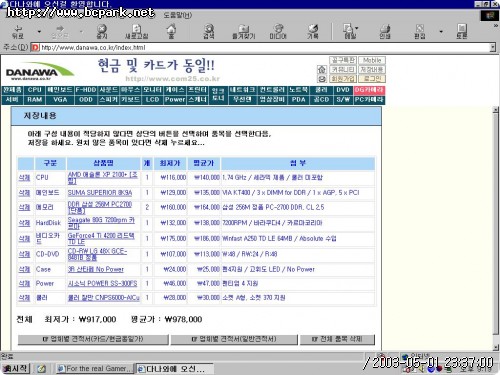
Task: Open the Forward button history dropdown arrow
Action: [81, 32]
